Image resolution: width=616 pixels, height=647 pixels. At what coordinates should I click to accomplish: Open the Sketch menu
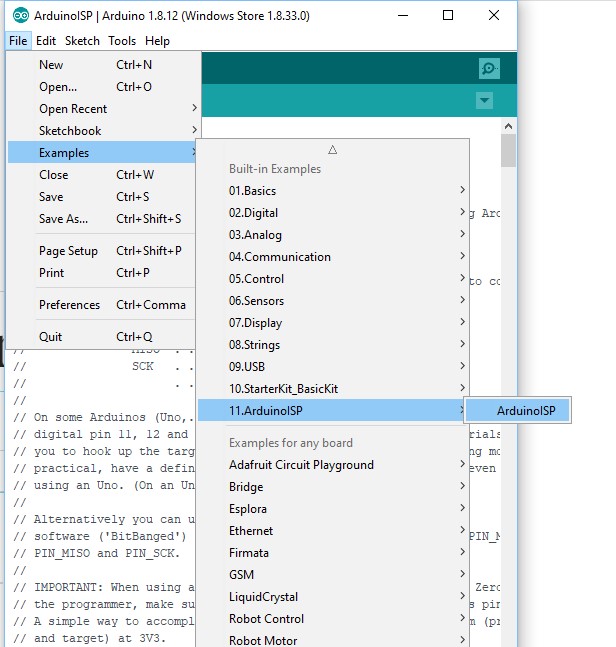click(82, 41)
